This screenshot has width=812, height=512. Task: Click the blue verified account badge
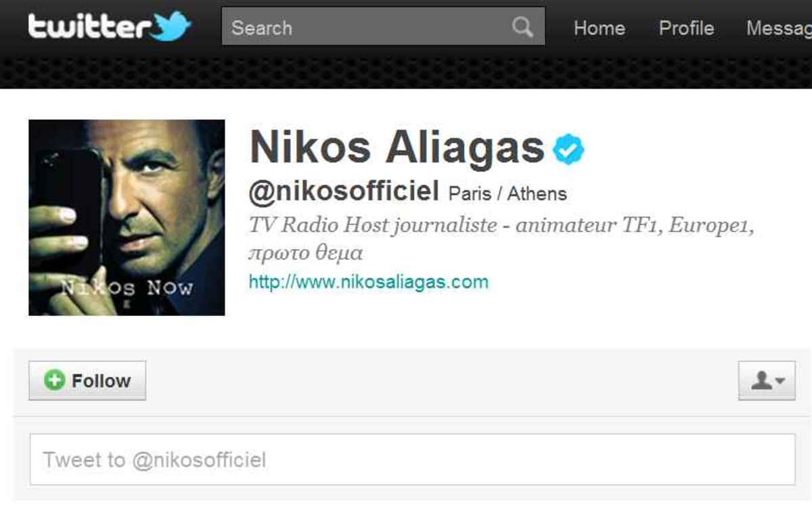point(568,149)
